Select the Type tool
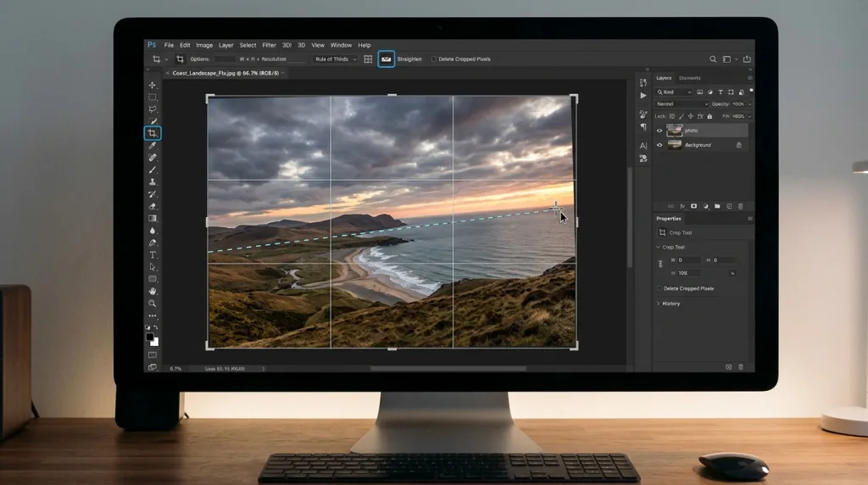The width and height of the screenshot is (868, 485). (x=153, y=254)
